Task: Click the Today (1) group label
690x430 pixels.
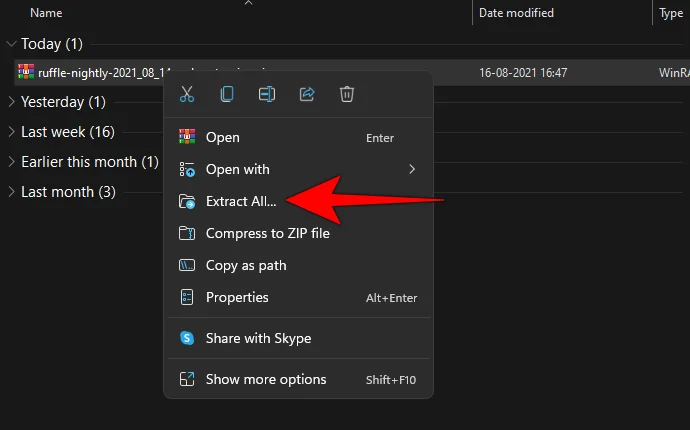Action: [x=52, y=44]
